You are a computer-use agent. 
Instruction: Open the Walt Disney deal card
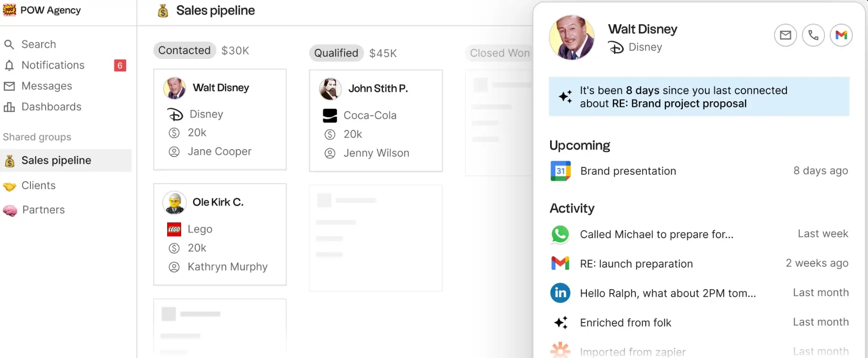pos(220,120)
